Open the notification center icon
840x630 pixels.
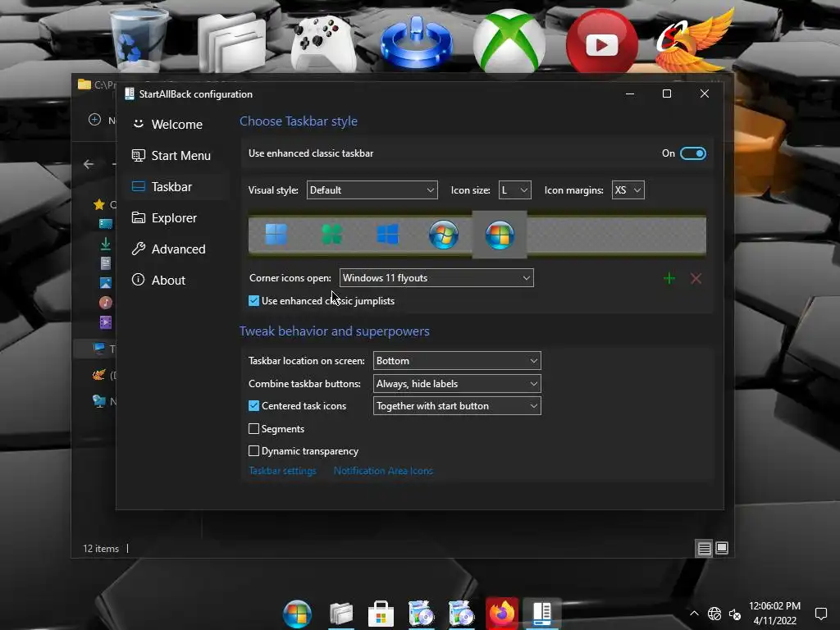pyautogui.click(x=820, y=614)
